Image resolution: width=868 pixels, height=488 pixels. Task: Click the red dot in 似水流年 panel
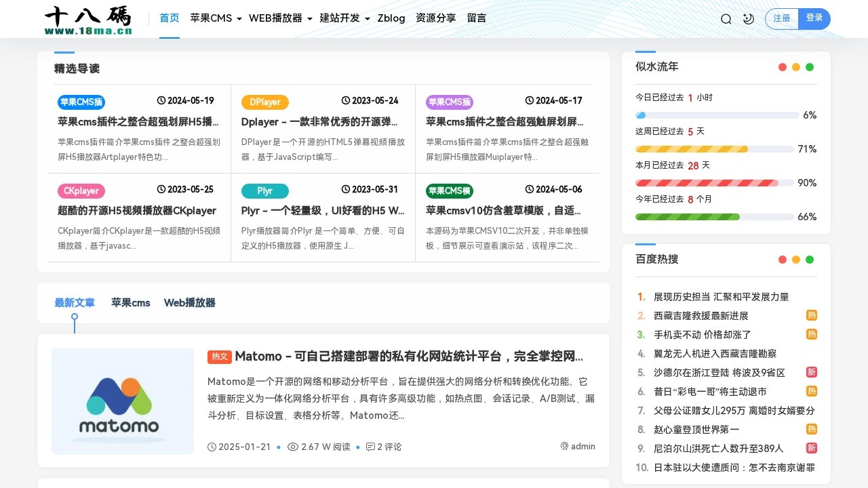[x=783, y=67]
